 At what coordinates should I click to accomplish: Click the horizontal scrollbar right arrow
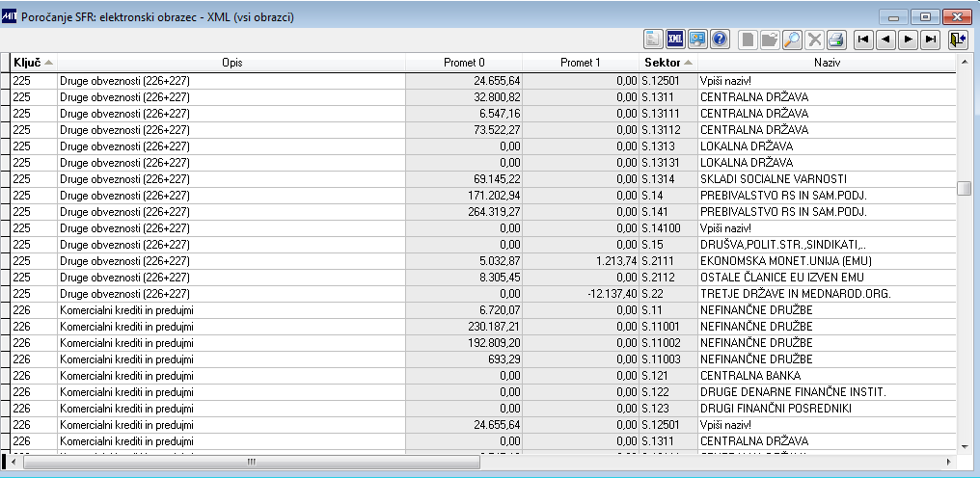pyautogui.click(x=949, y=462)
